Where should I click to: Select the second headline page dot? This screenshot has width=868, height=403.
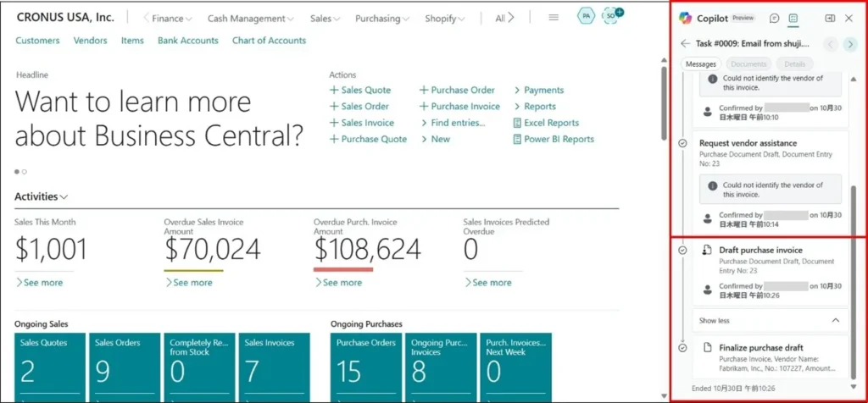(24, 172)
